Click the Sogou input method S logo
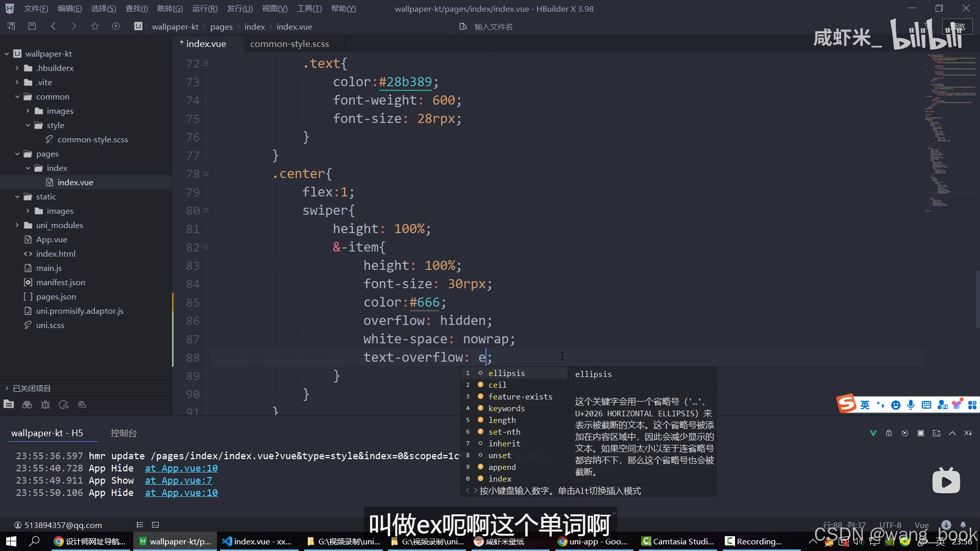This screenshot has width=980, height=551. [846, 404]
